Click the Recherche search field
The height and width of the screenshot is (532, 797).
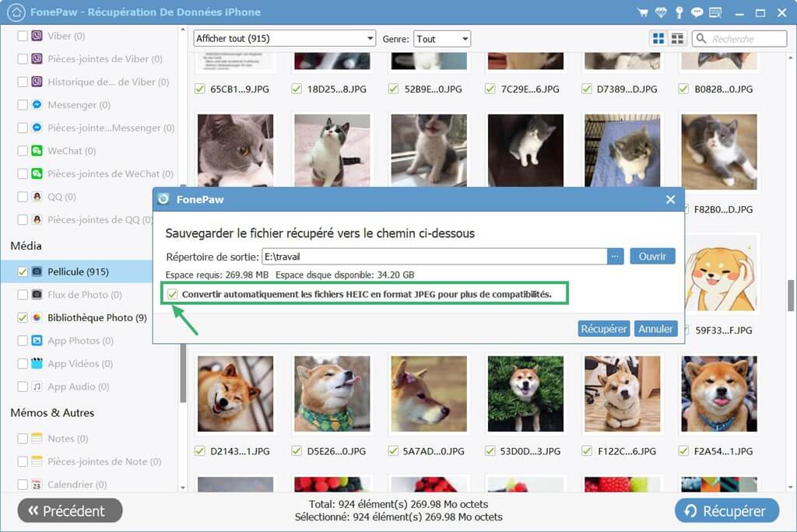pos(739,39)
